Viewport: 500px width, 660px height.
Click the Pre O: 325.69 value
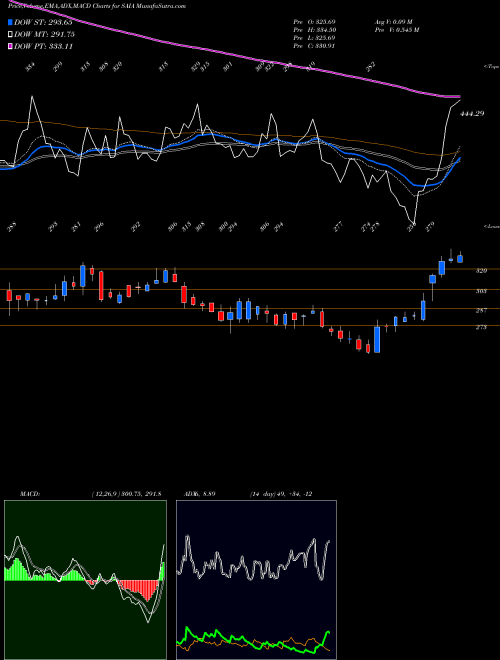point(314,21)
